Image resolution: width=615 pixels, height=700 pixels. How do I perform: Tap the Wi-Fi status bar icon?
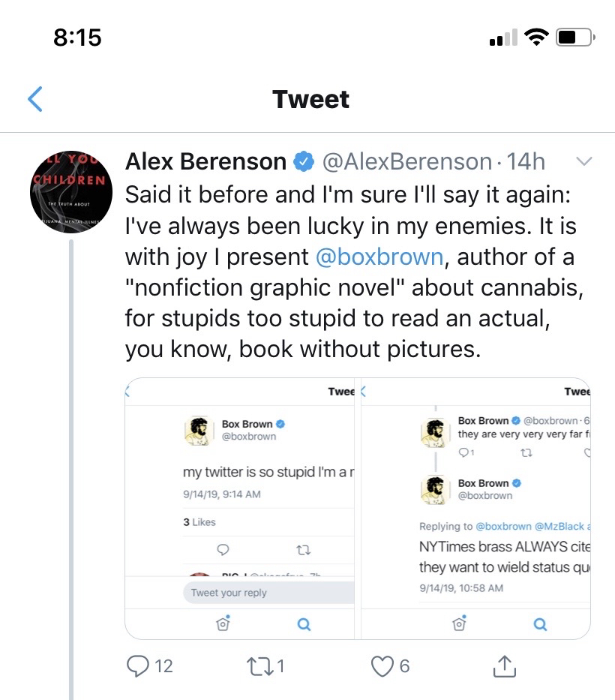536,37
